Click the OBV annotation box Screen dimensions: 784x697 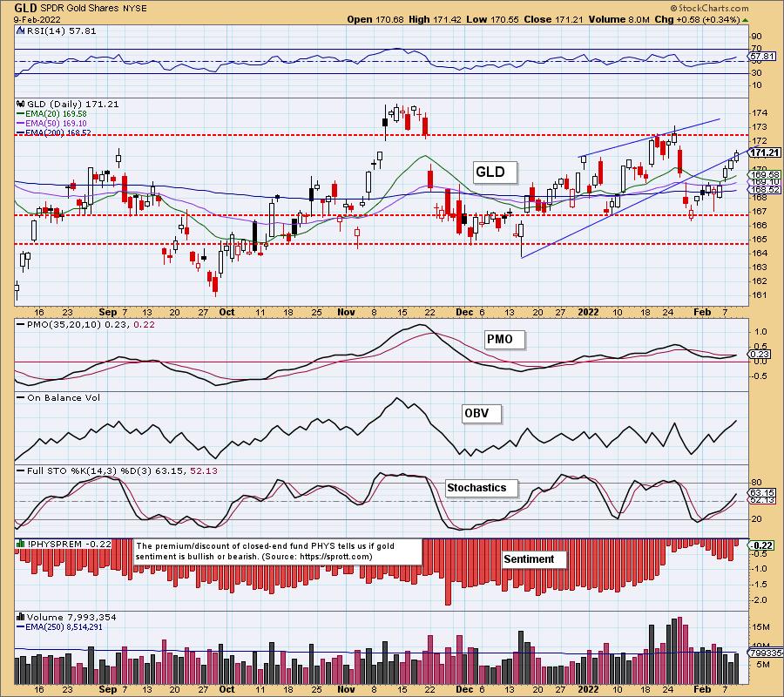coord(481,414)
